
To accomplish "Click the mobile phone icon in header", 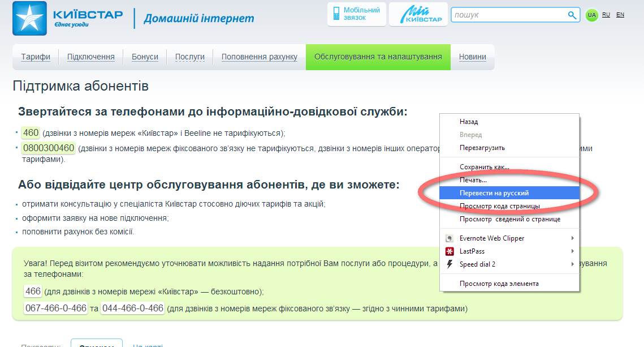I will coord(336,14).
